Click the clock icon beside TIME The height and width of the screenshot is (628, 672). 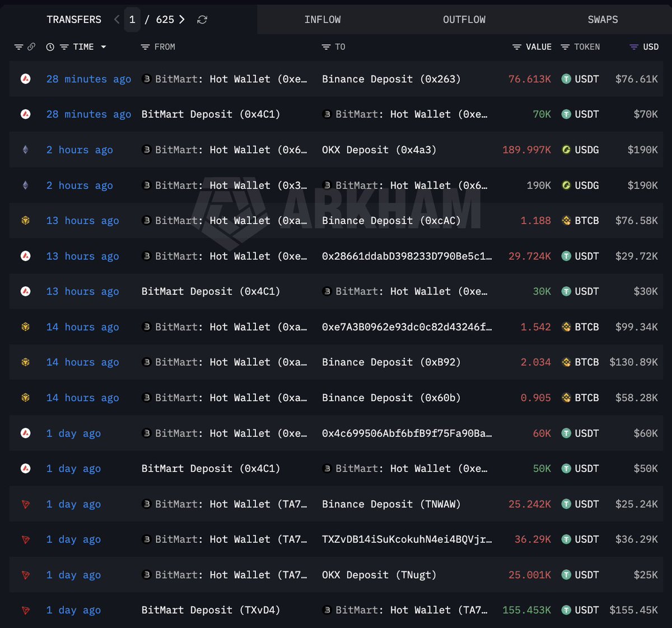point(50,47)
